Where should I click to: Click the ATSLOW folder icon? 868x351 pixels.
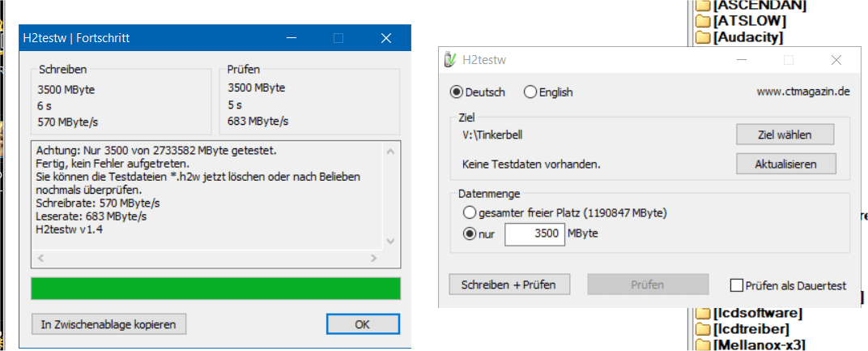703,21
